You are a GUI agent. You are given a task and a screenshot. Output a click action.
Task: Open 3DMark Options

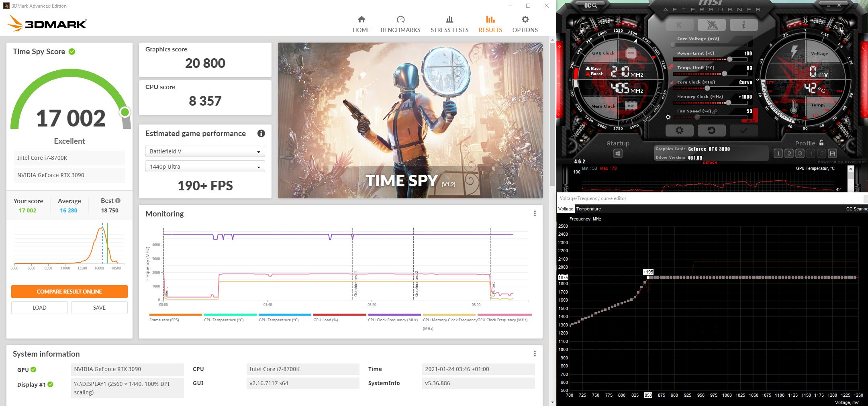pos(525,24)
